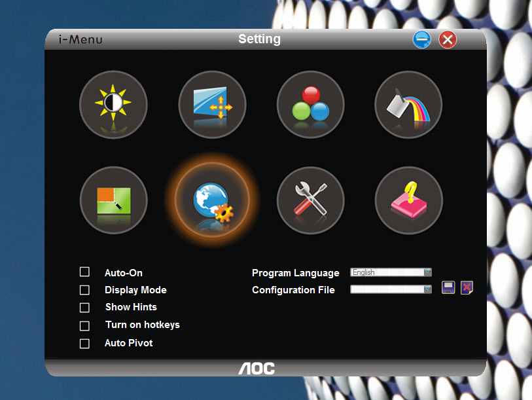
Task: Open the Luminance brightness sun icon
Action: click(113, 105)
